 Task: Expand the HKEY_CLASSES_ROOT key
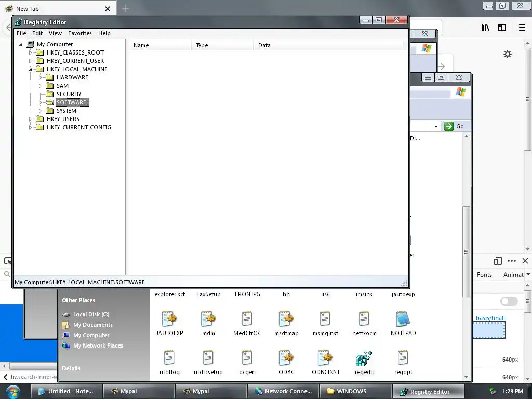tap(30, 52)
